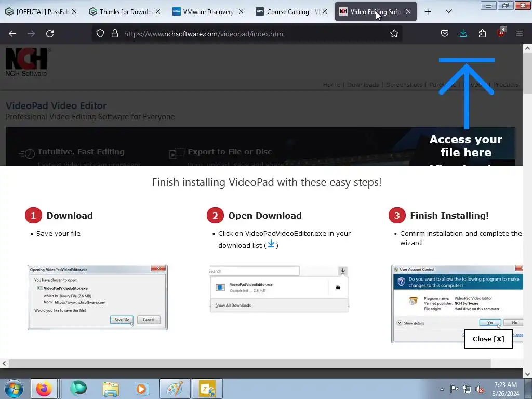Open Paint from the taskbar
This screenshot has height=399, width=532.
click(175, 389)
